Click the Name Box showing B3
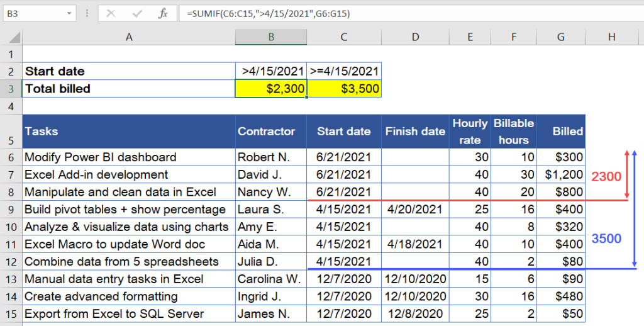The image size is (644, 326). [35, 13]
